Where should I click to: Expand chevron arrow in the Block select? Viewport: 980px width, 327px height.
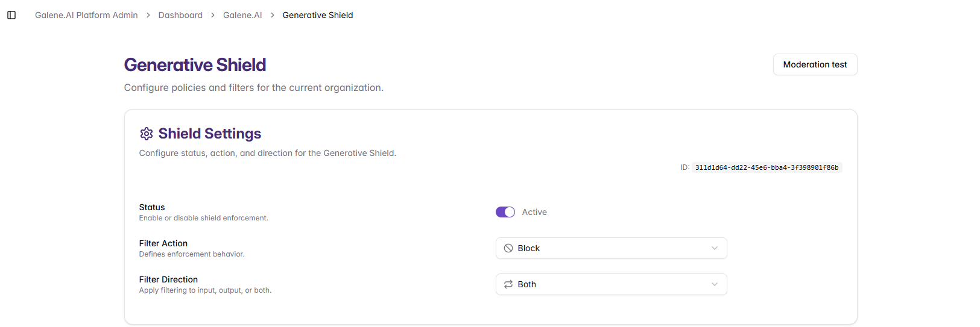pos(715,248)
